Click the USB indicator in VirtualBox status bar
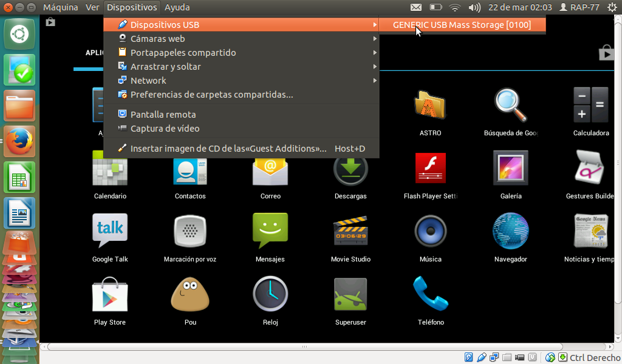Screen dimensions: 622x364 pyautogui.click(x=481, y=357)
